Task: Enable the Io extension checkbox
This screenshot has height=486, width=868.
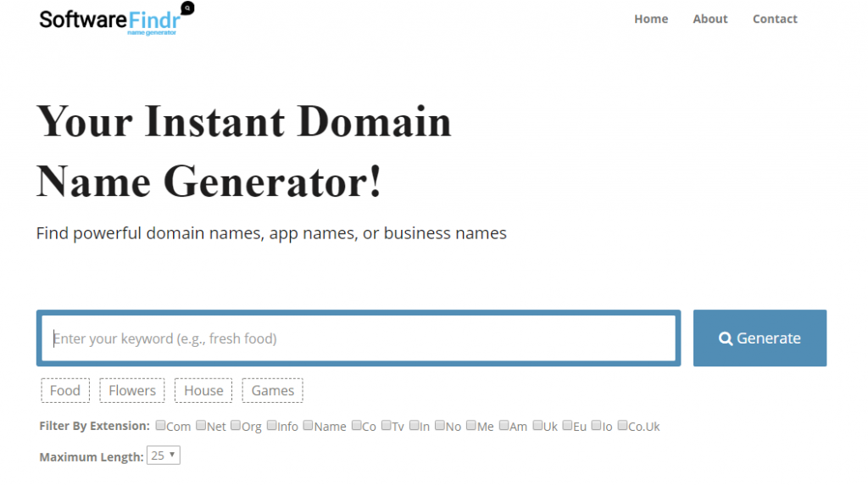Action: 596,425
